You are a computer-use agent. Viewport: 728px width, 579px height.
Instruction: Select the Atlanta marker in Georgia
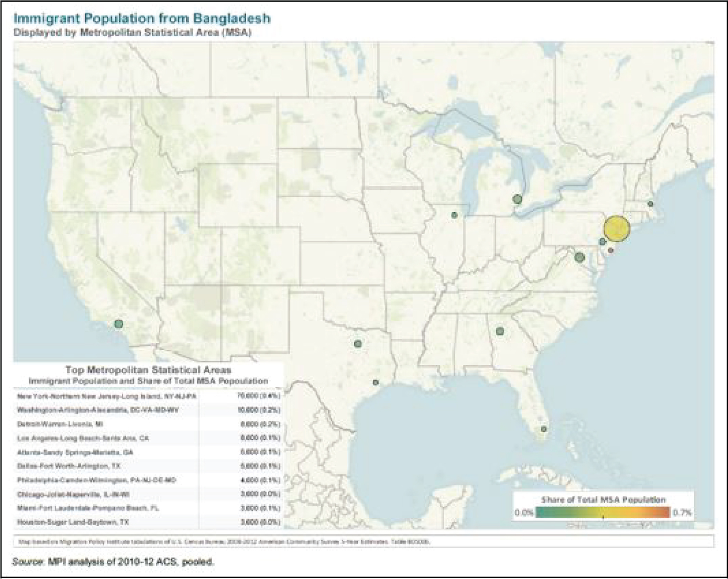500,331
